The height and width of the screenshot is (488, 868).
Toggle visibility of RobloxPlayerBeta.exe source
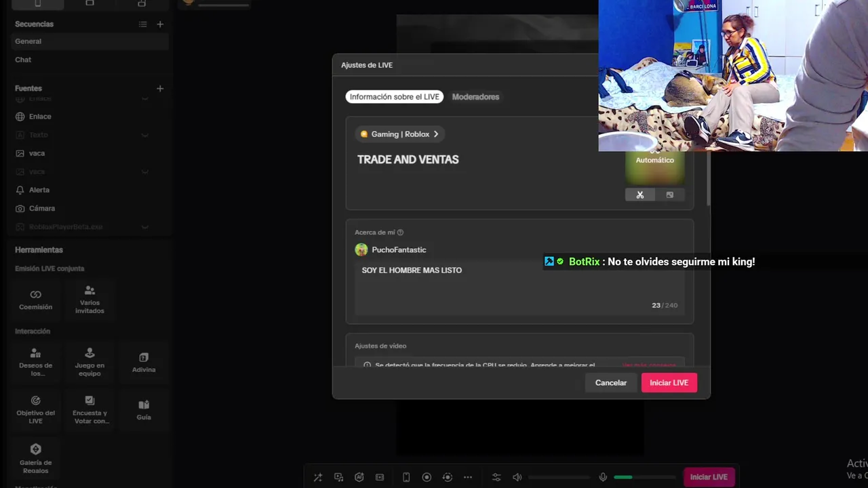144,227
